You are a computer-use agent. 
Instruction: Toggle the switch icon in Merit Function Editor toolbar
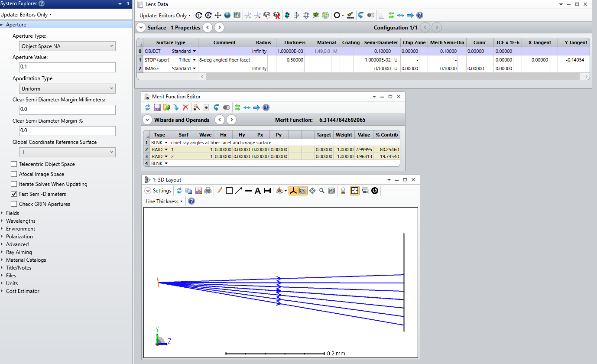(x=227, y=107)
